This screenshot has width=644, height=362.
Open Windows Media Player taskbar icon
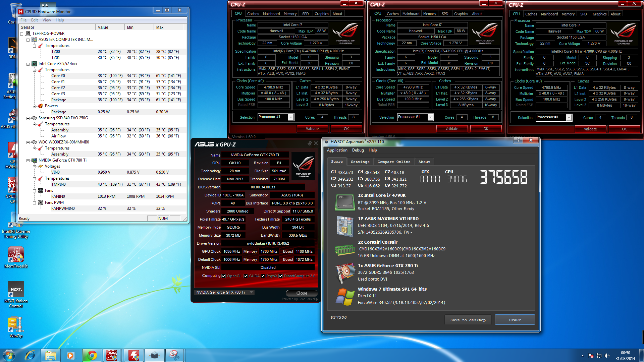pos(71,355)
